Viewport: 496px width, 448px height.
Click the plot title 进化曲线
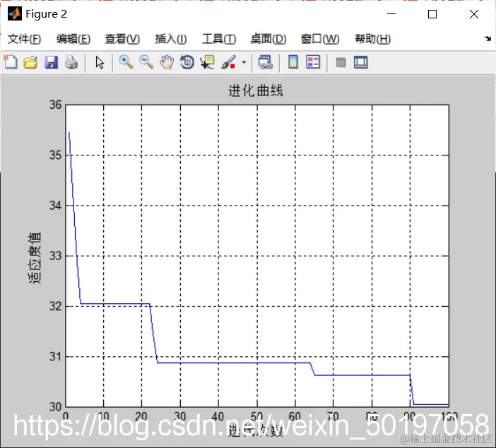pyautogui.click(x=256, y=90)
